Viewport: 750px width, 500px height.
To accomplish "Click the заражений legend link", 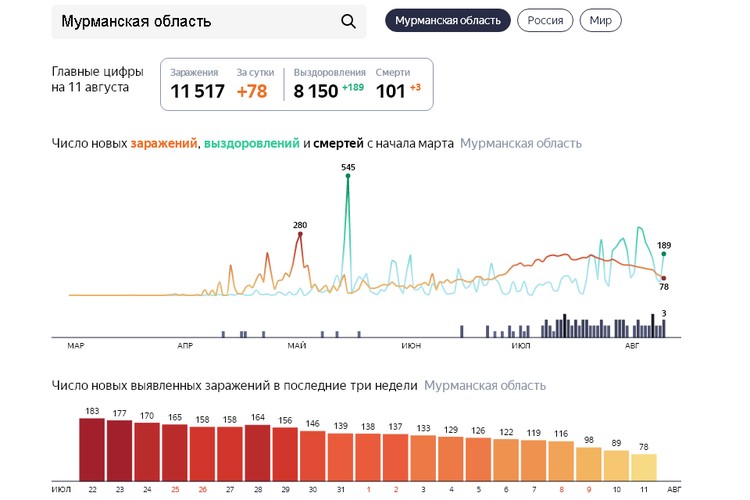I will [164, 143].
